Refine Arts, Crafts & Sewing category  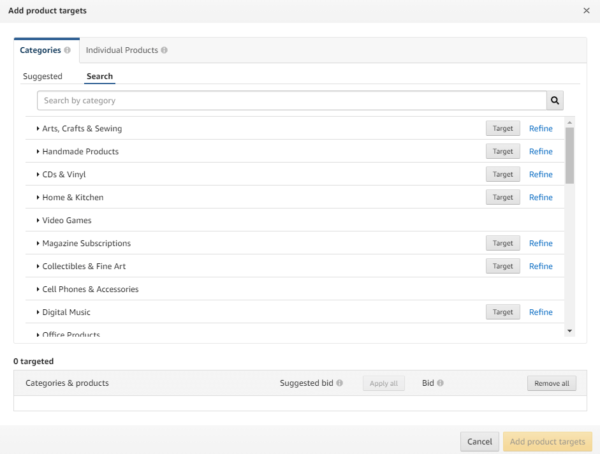pyautogui.click(x=541, y=129)
